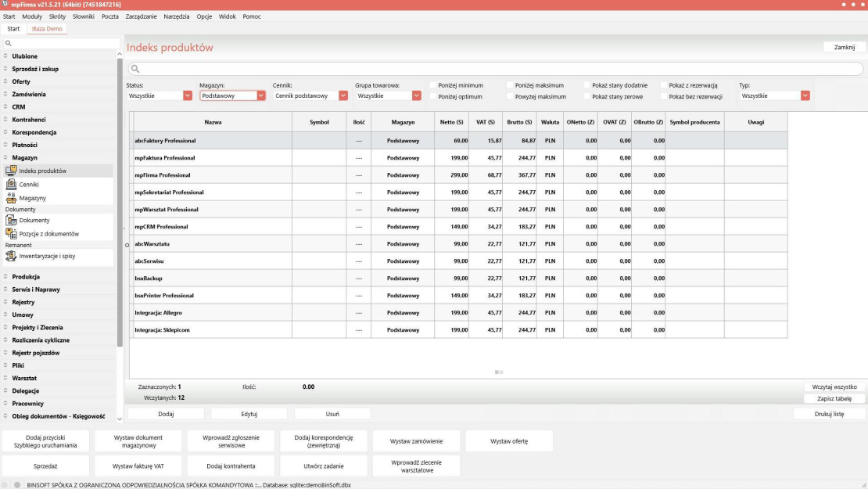The height and width of the screenshot is (489, 868).
Task: Check Pokaż stany dodatnie
Action: tap(586, 85)
